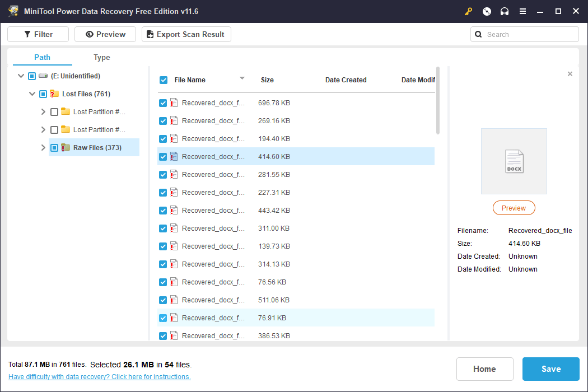This screenshot has width=588, height=392.
Task: Open the Bootable Media disc icon
Action: [487, 11]
